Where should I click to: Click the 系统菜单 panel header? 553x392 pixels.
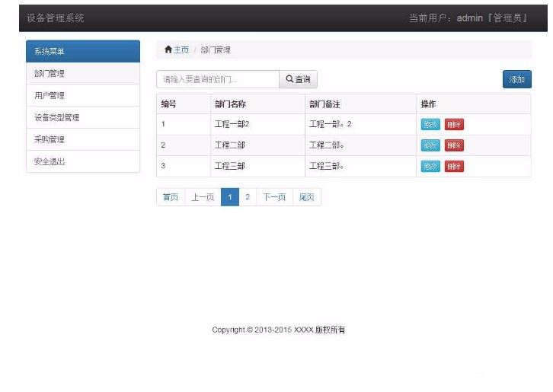(83, 52)
